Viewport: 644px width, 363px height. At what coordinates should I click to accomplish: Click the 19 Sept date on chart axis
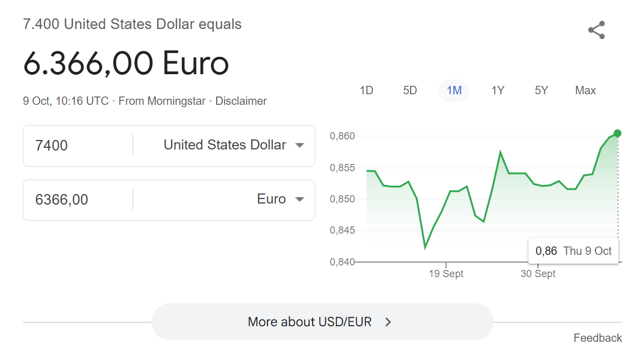446,274
